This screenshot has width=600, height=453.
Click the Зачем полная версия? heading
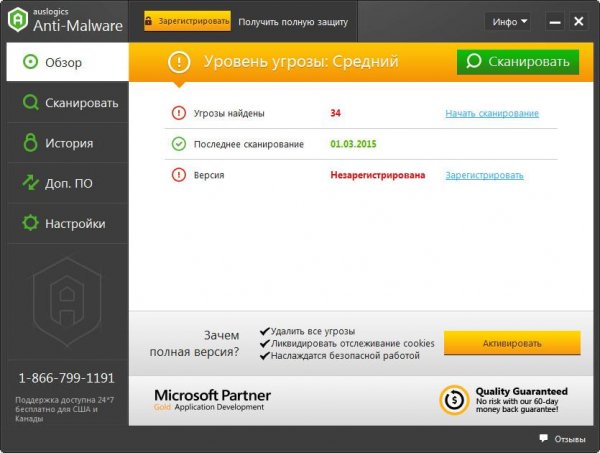point(194,344)
